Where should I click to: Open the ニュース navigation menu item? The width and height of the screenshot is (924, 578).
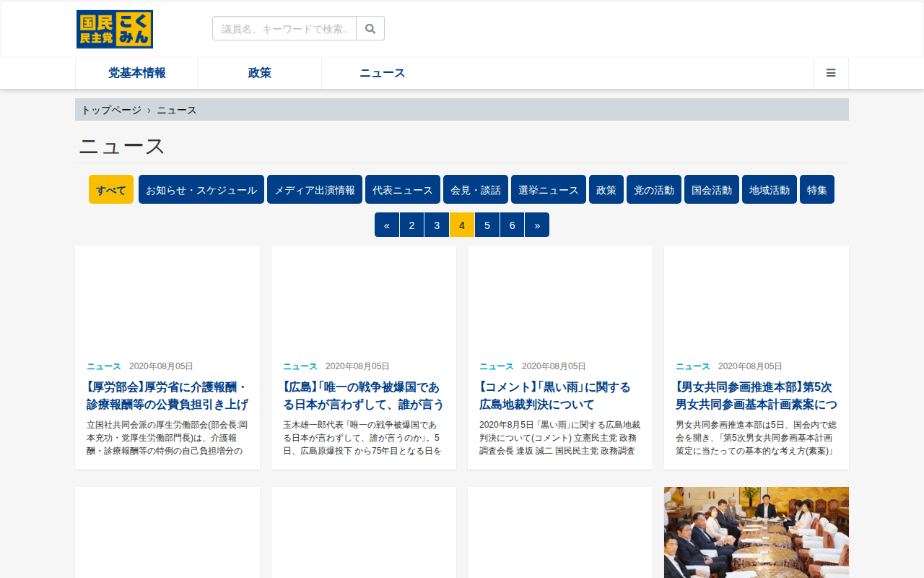pyautogui.click(x=383, y=73)
